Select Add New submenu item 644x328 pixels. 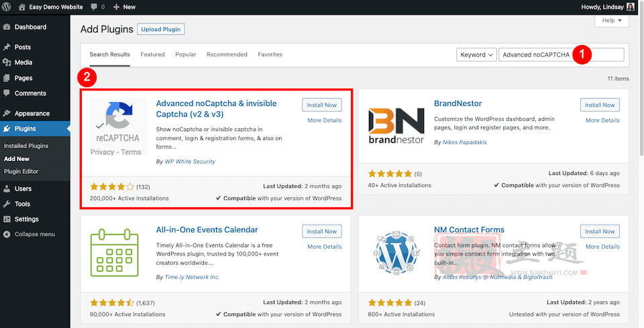pos(17,159)
